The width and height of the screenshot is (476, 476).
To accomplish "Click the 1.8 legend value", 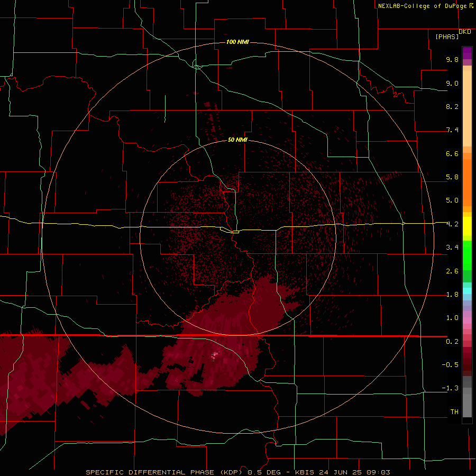I will [452, 295].
